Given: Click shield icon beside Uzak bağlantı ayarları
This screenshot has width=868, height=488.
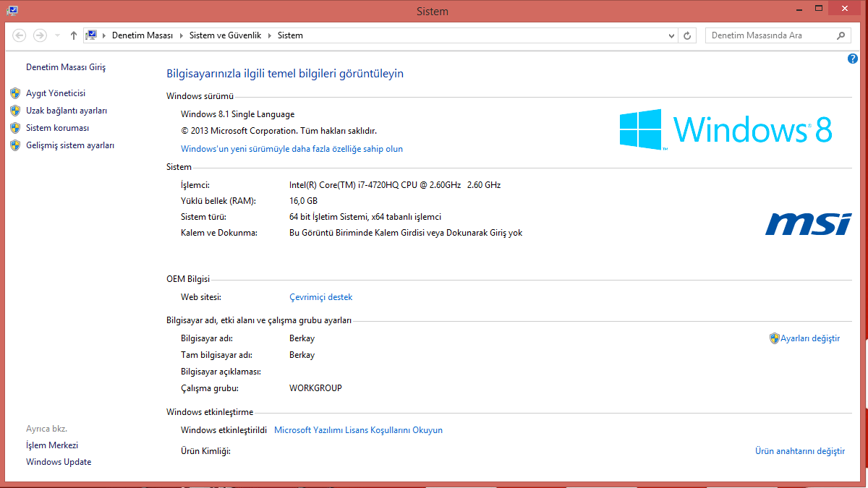Looking at the screenshot, I should click(15, 111).
